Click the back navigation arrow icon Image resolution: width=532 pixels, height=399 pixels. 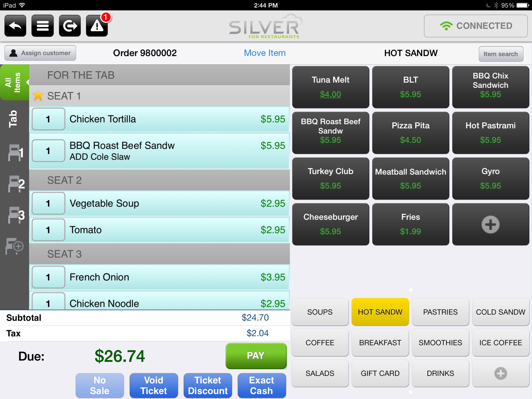15,26
